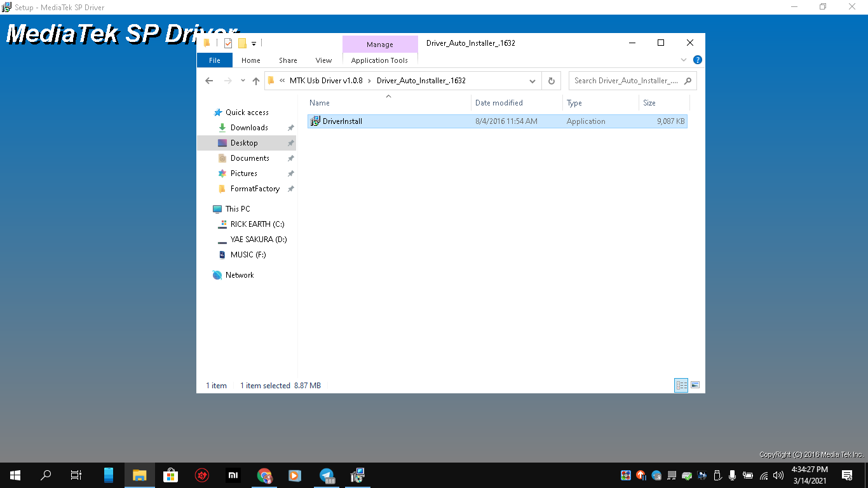Open the volume speaker tray icon
This screenshot has height=488, width=868.
778,475
